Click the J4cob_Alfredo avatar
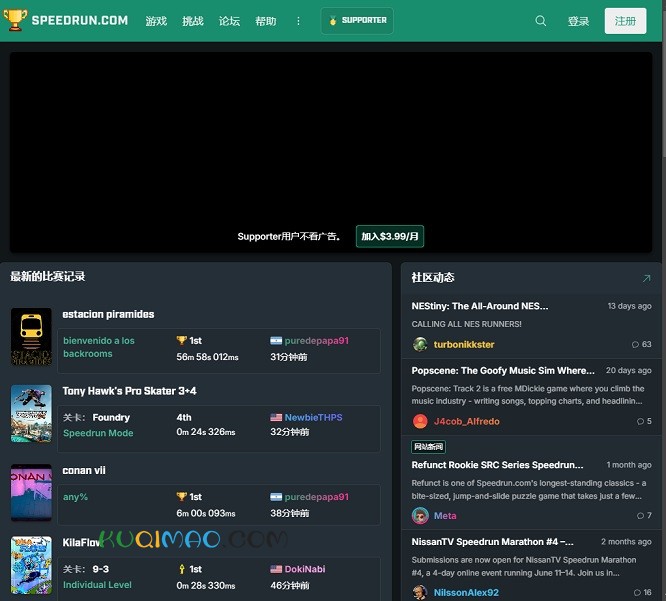 point(420,421)
